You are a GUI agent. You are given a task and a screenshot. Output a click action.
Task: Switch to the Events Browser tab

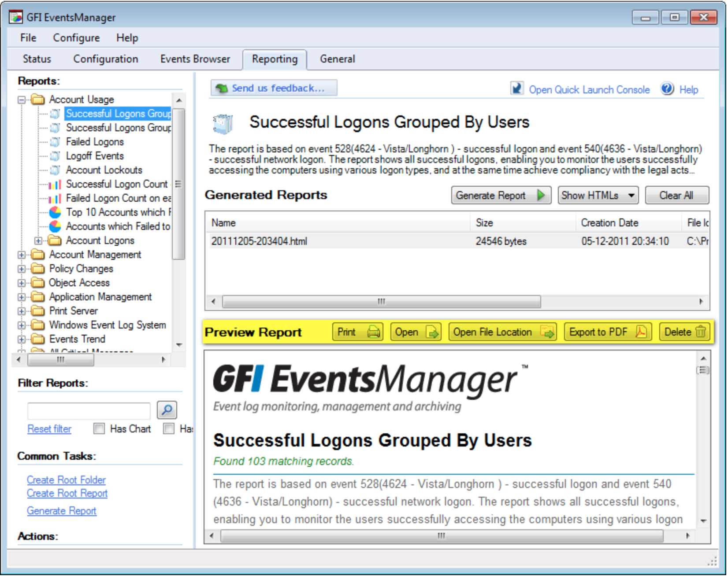click(x=195, y=59)
